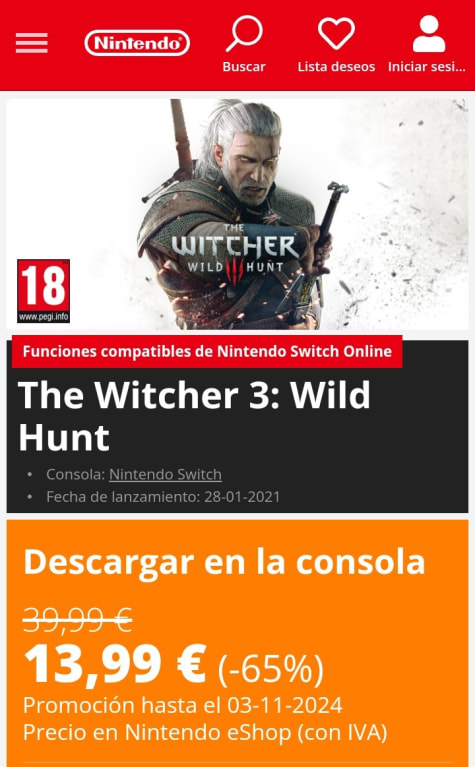The width and height of the screenshot is (475, 767).
Task: Tap the promotion end date text
Action: click(182, 705)
